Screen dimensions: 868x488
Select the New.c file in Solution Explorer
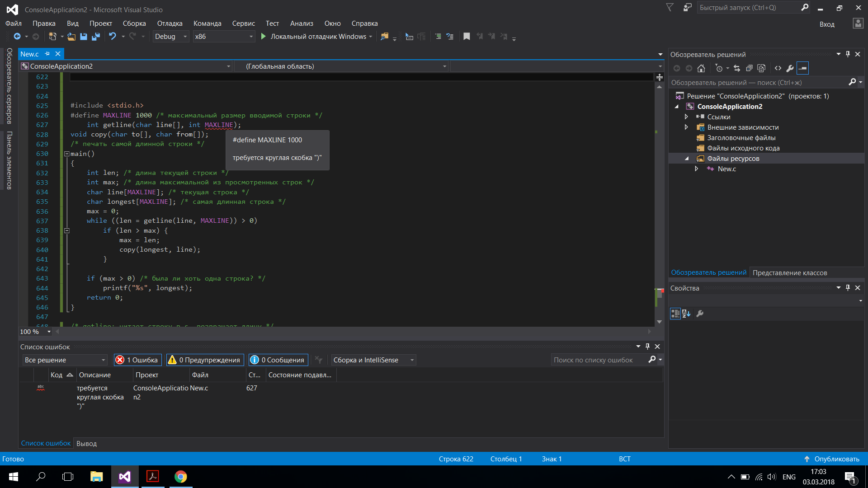click(x=726, y=169)
